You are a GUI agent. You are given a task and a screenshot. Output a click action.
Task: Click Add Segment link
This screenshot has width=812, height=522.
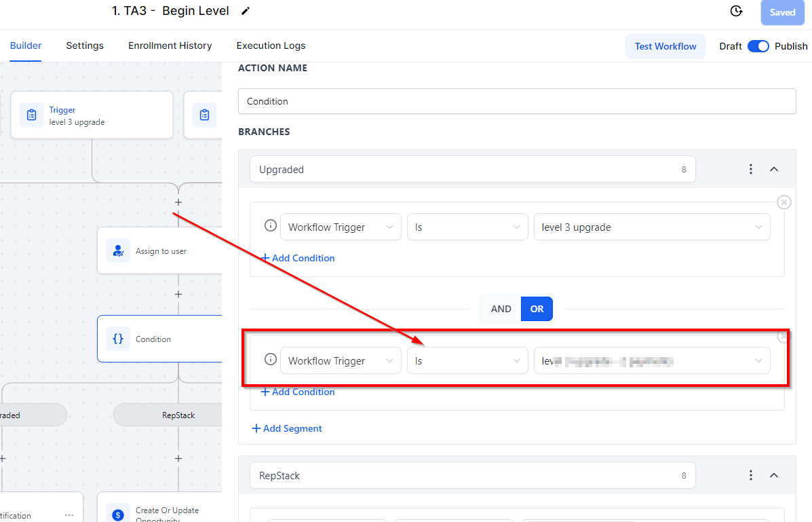(x=287, y=429)
